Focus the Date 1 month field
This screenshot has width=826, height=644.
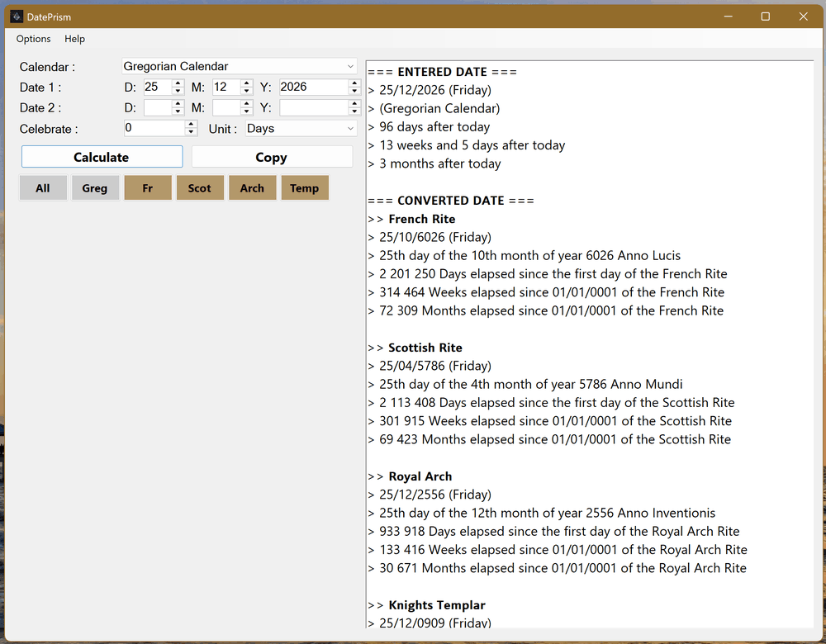(x=226, y=87)
